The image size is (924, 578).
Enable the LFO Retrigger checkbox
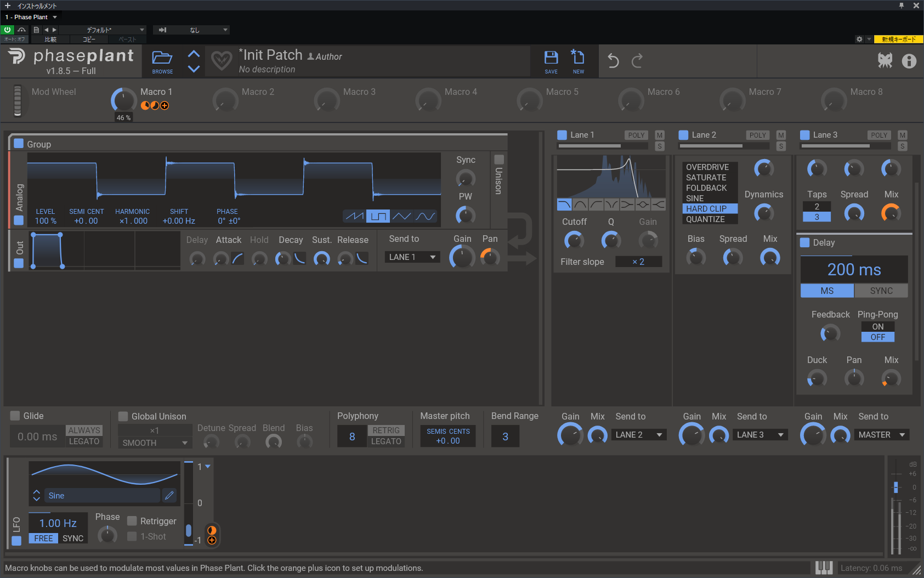coord(132,521)
